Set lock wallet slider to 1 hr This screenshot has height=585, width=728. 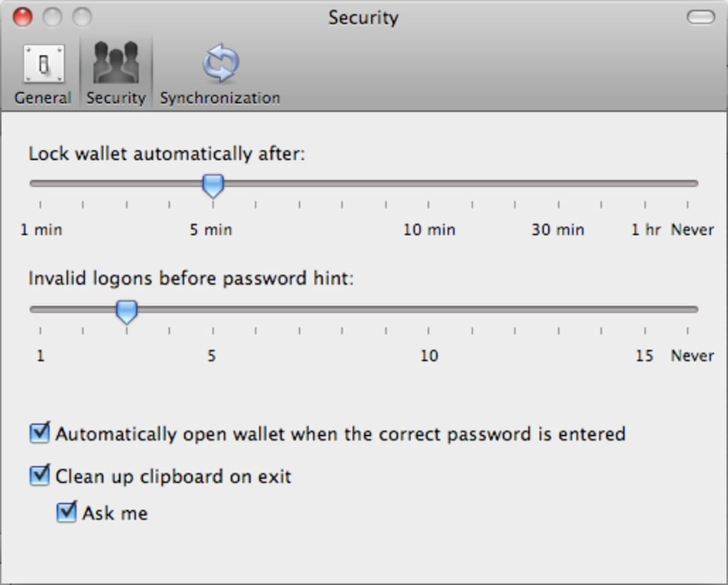645,183
